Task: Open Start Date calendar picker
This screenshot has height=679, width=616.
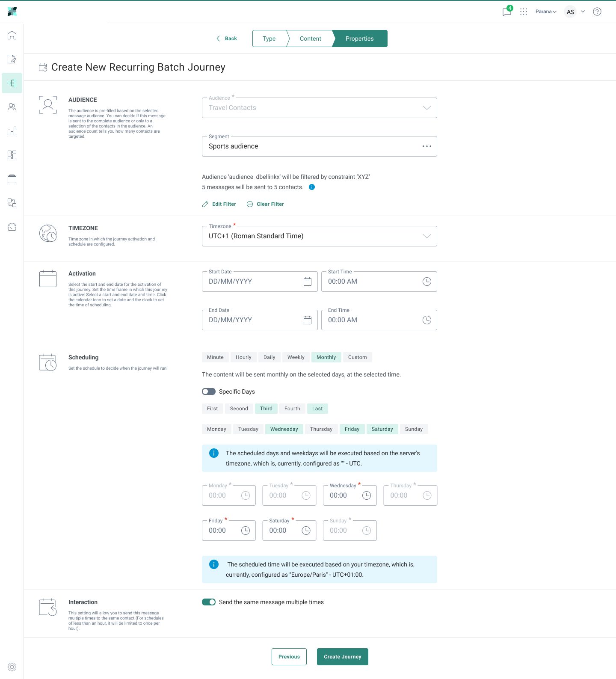Action: point(308,282)
